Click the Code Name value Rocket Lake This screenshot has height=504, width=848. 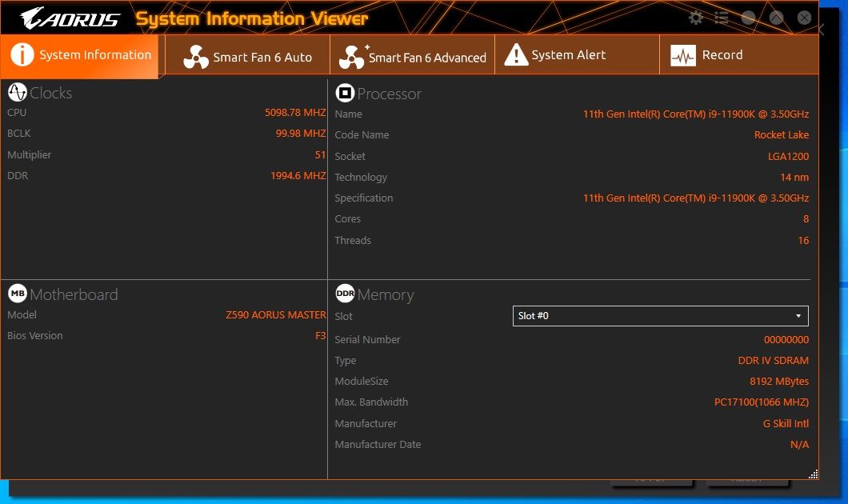(782, 134)
